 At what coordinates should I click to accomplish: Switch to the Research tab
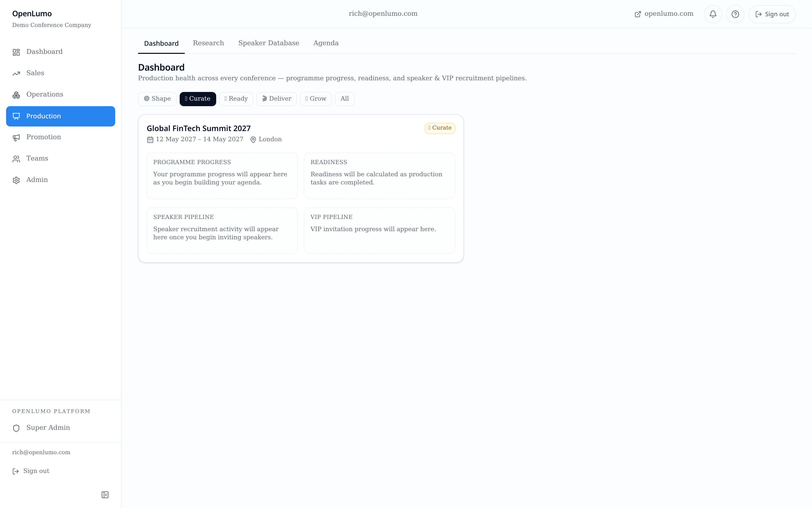208,43
